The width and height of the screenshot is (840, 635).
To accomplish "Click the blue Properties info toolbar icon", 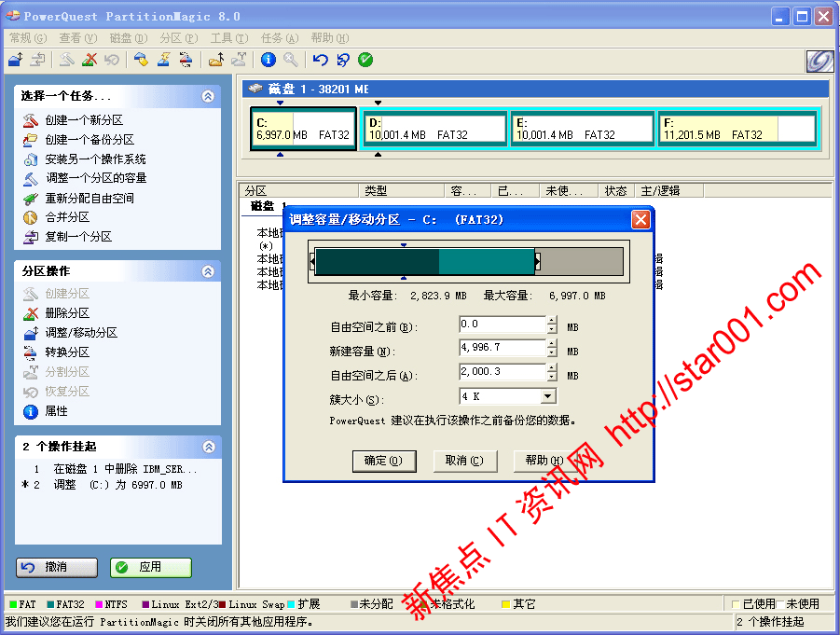I will point(269,60).
